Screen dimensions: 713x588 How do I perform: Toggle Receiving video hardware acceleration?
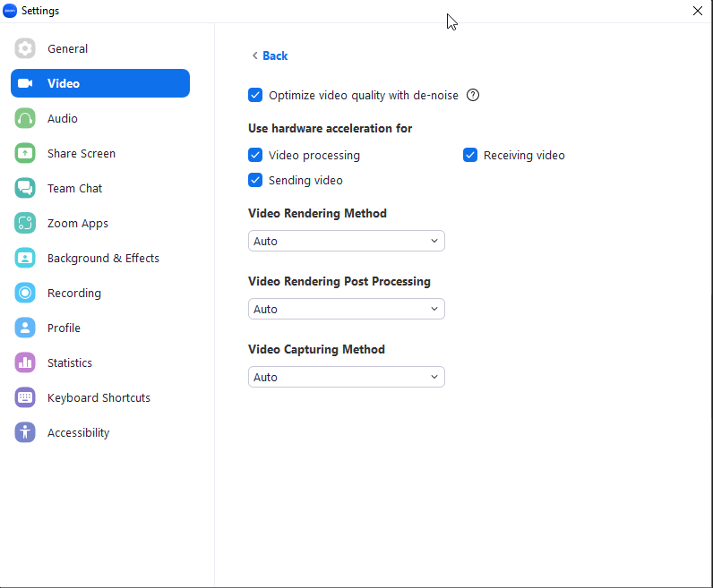click(x=470, y=155)
